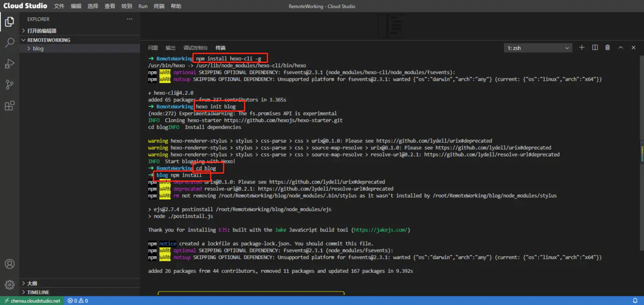Create a new terminal with plus icon
The height and width of the screenshot is (305, 644).
582,48
